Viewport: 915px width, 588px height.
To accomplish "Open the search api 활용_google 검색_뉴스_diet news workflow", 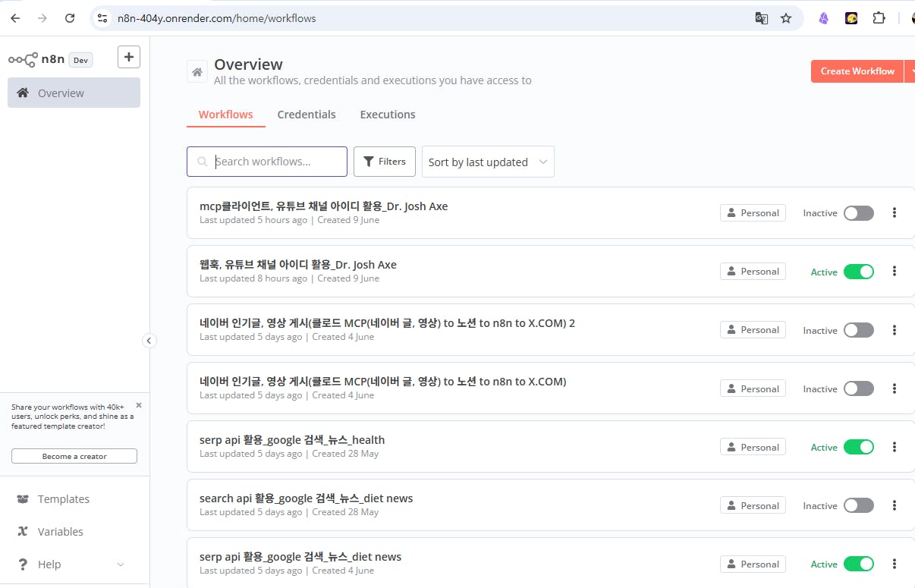I will [307, 498].
